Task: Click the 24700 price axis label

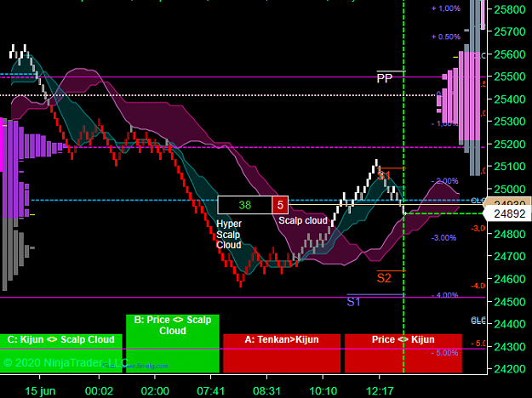Action: [x=510, y=256]
